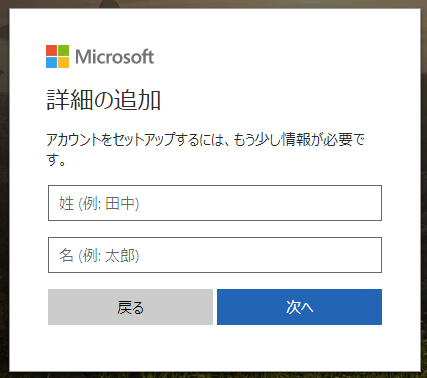Click the 次へ label on blue button
427x378 pixels.
tap(300, 307)
